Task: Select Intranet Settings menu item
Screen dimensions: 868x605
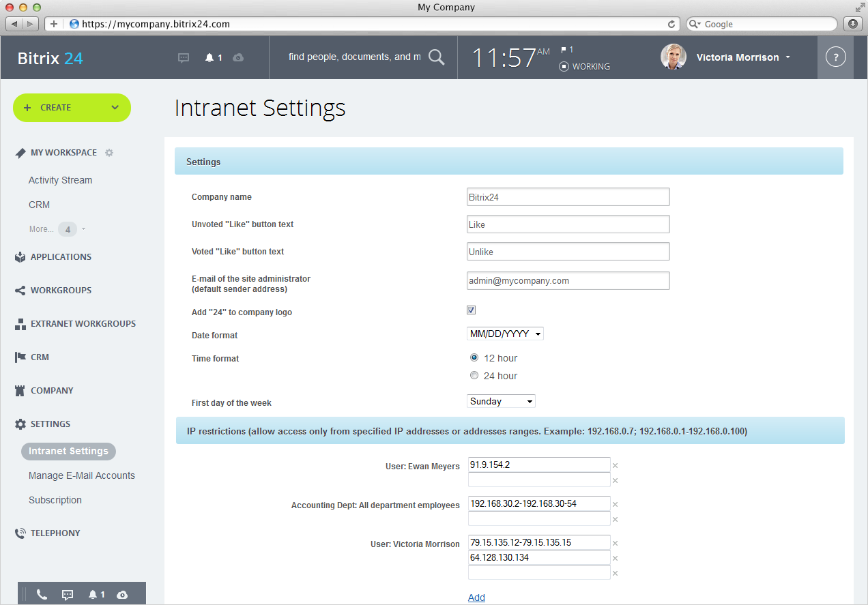Action: pyautogui.click(x=68, y=451)
